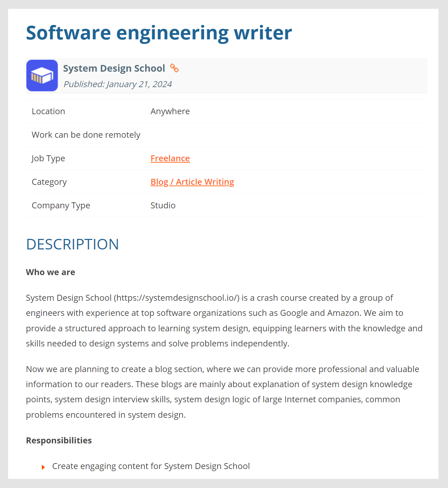The width and height of the screenshot is (448, 488).
Task: Click the Studio company type value
Action: 163,205
